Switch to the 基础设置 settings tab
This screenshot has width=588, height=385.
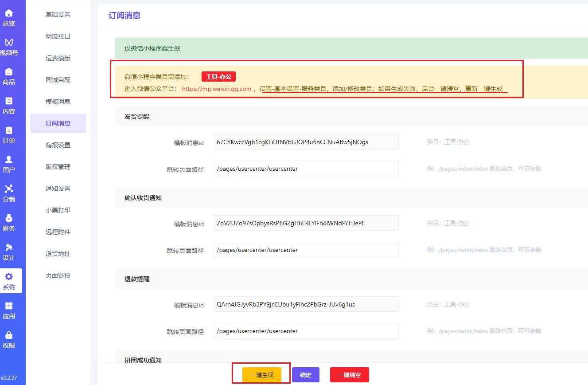click(x=58, y=15)
